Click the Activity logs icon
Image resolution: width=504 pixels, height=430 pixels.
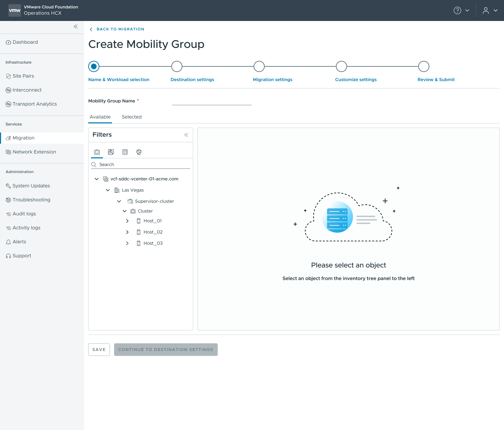8,228
